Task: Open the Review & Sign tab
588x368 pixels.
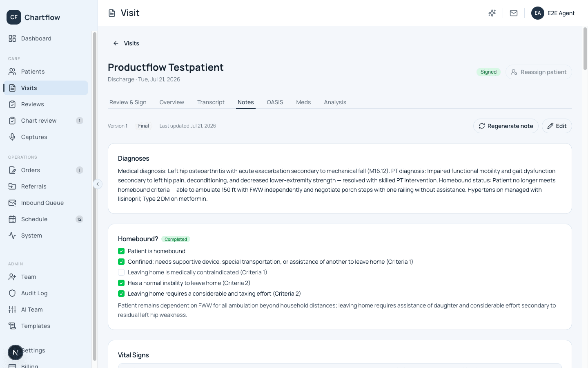Action: tap(128, 102)
